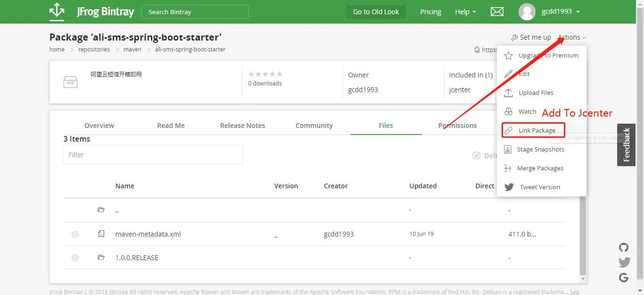
Task: Open the GitHub icon at right edge
Action: (x=624, y=248)
